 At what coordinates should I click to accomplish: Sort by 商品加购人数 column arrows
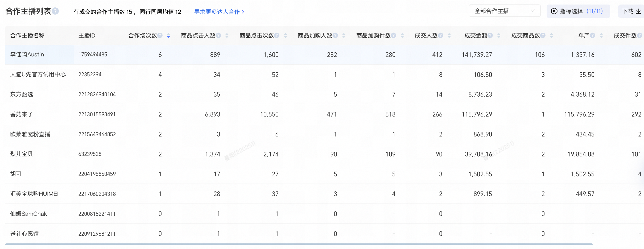pos(344,36)
